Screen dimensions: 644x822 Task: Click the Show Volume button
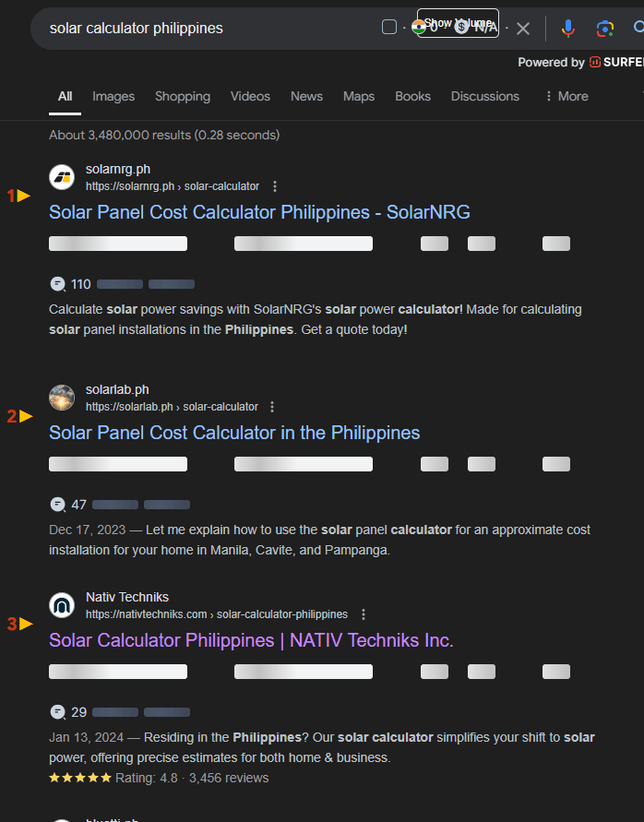(457, 21)
